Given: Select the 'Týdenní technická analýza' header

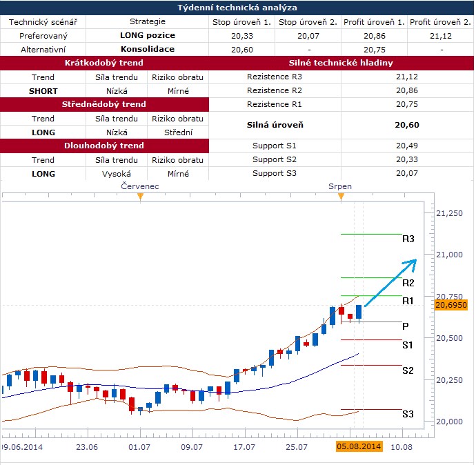Looking at the screenshot, I should point(237,8).
